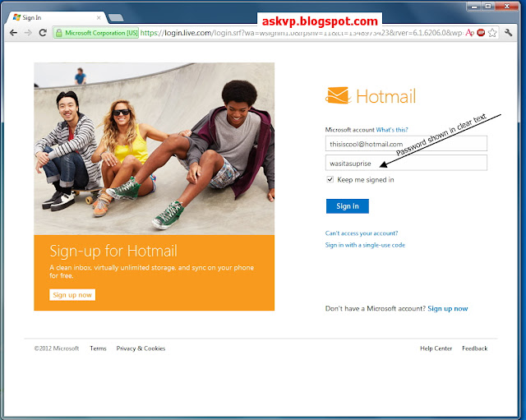This screenshot has width=526, height=420.
Task: Click the ©2012 Microsoft footer text
Action: pos(57,348)
